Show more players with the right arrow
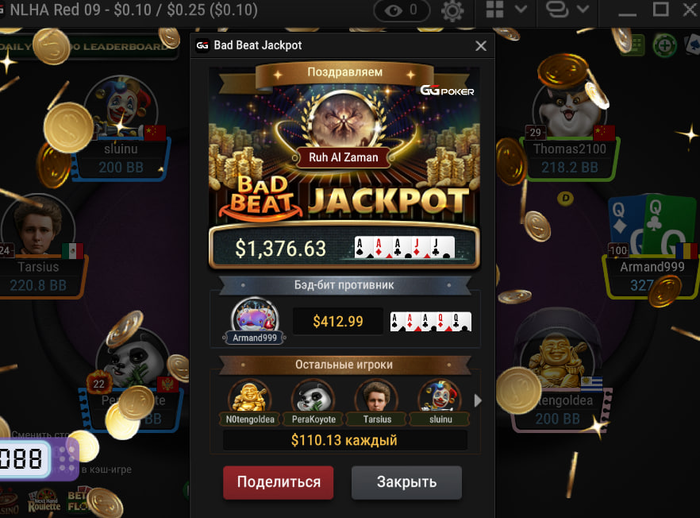The height and width of the screenshot is (518, 700). point(478,401)
